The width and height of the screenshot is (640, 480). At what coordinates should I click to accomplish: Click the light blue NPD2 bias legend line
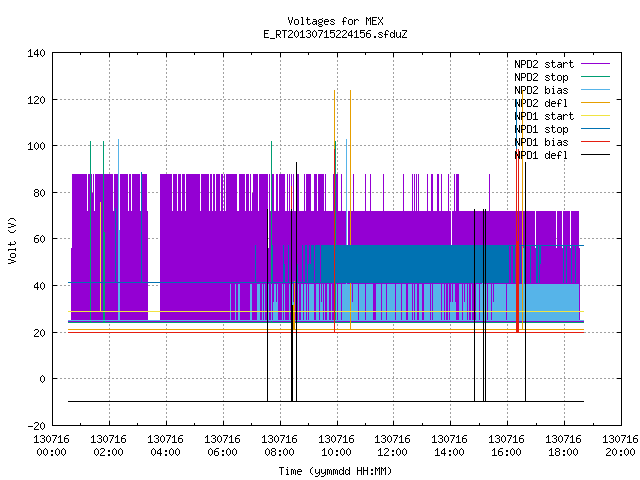tap(595, 89)
